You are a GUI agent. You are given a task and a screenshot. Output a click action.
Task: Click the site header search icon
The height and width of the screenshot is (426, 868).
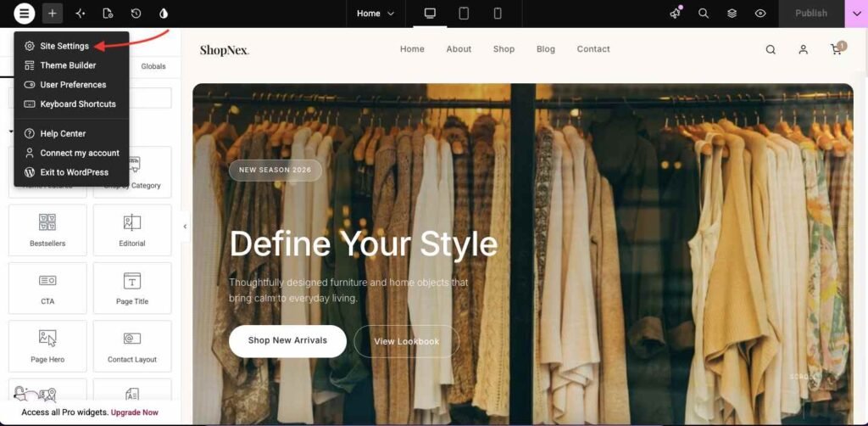(771, 50)
